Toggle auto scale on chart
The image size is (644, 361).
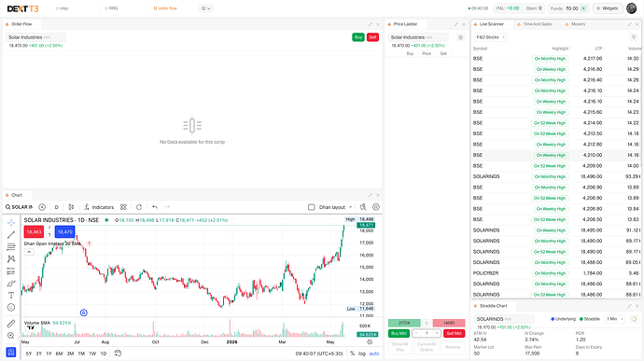tap(374, 354)
